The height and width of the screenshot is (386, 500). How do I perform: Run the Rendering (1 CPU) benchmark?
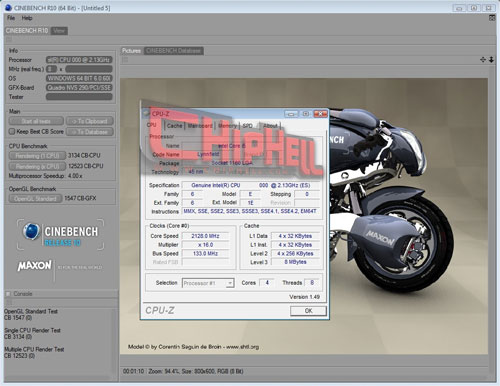(37, 156)
